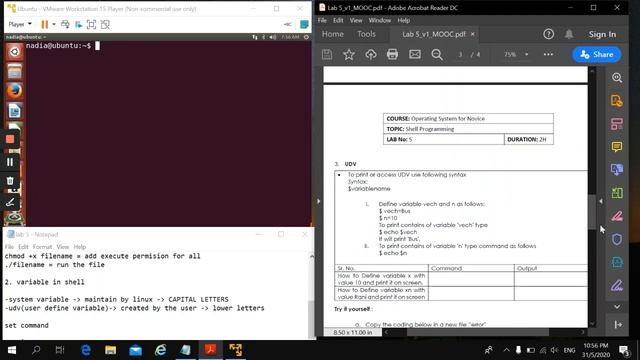Open Windows Start menu

point(11,350)
